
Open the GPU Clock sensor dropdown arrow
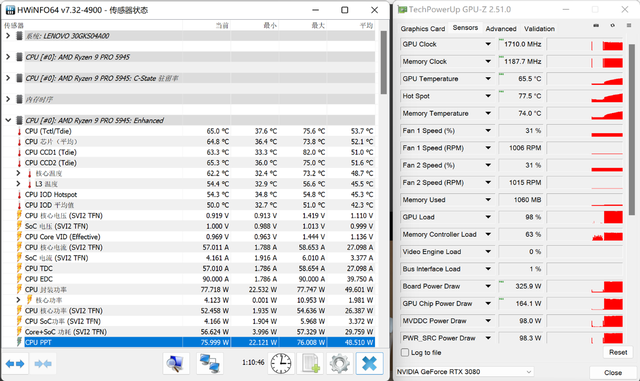(x=488, y=44)
